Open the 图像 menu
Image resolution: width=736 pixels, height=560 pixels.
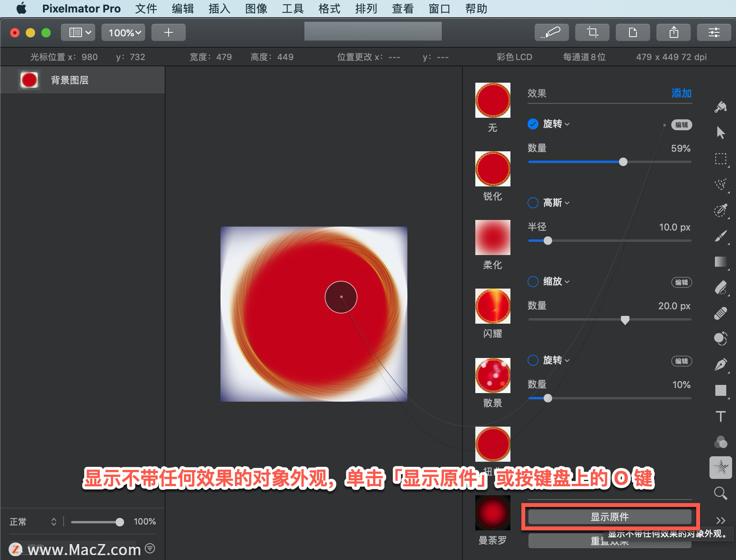[256, 9]
